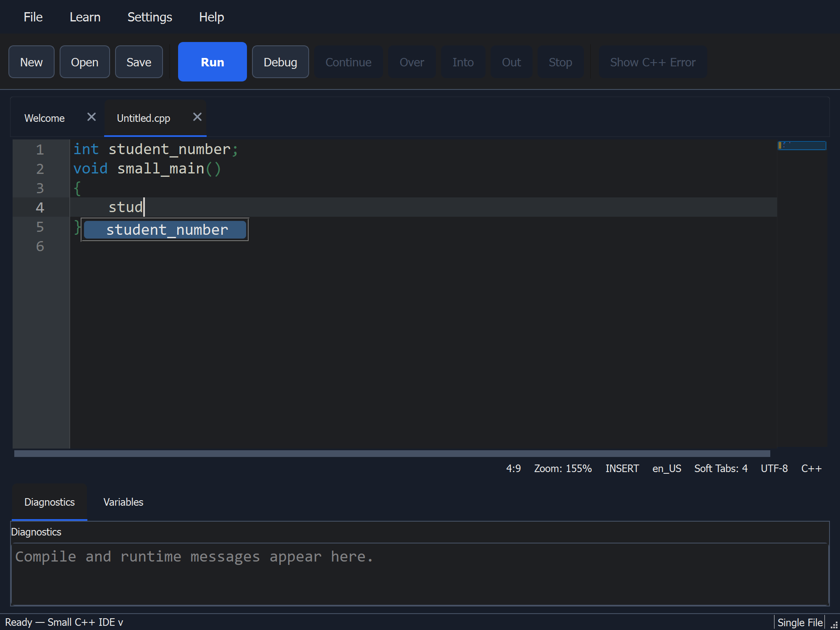The height and width of the screenshot is (630, 840).
Task: Switch to the Variables panel tab
Action: point(123,502)
